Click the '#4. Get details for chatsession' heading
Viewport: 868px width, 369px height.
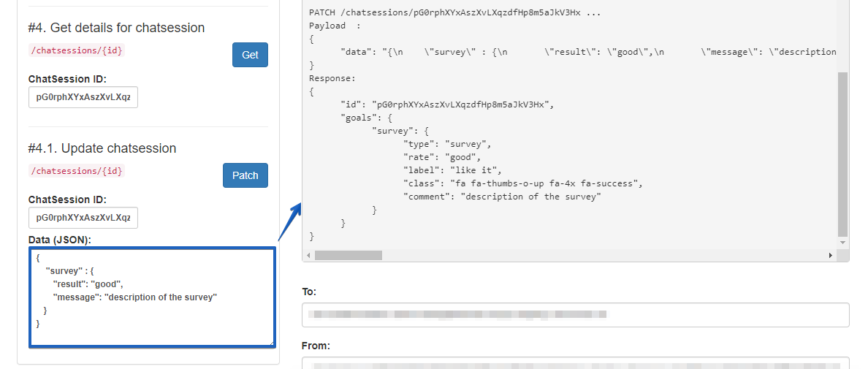coord(116,28)
